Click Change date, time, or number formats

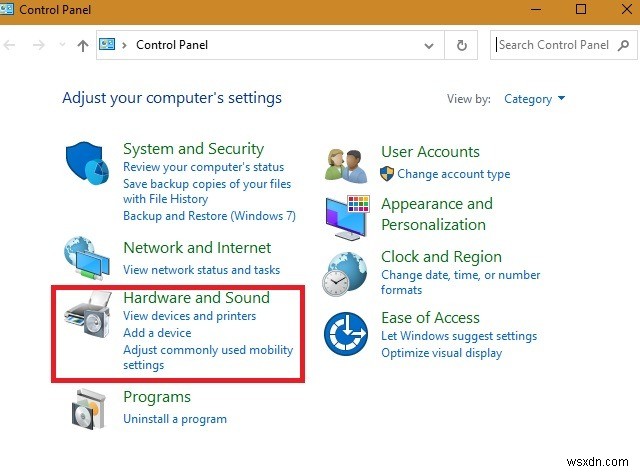(460, 282)
